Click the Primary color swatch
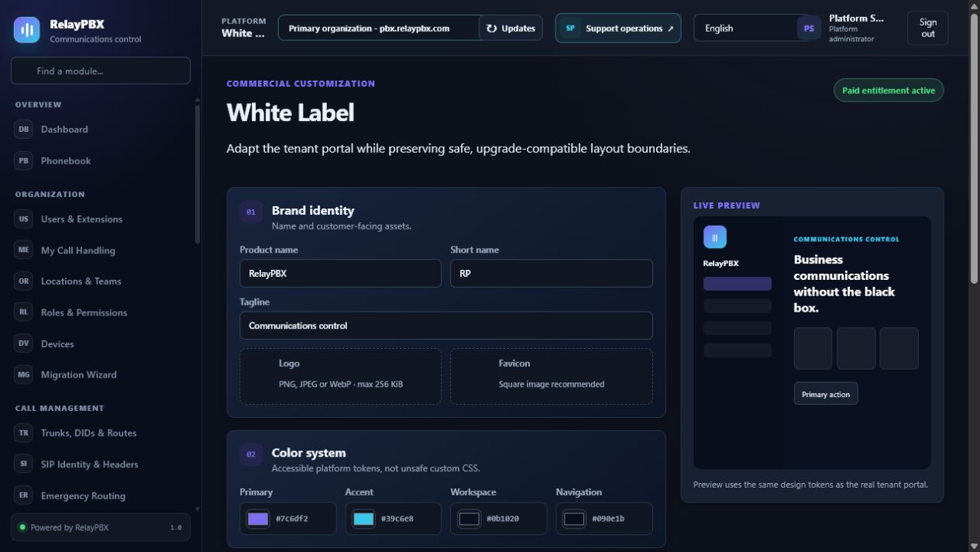 258,519
